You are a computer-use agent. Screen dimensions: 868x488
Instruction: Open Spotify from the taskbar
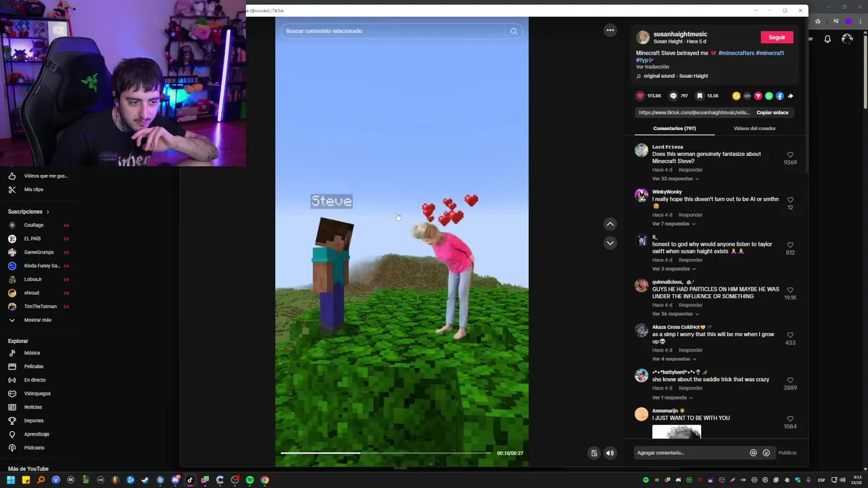click(250, 480)
